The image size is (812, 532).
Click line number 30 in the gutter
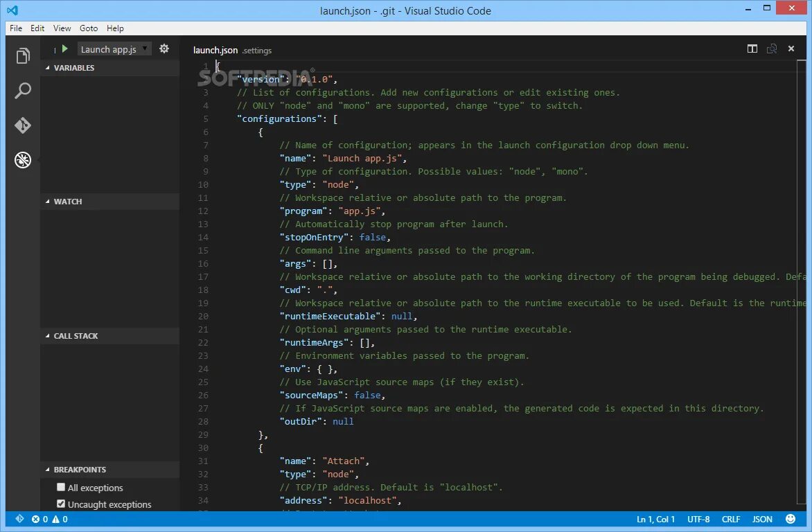click(x=203, y=447)
